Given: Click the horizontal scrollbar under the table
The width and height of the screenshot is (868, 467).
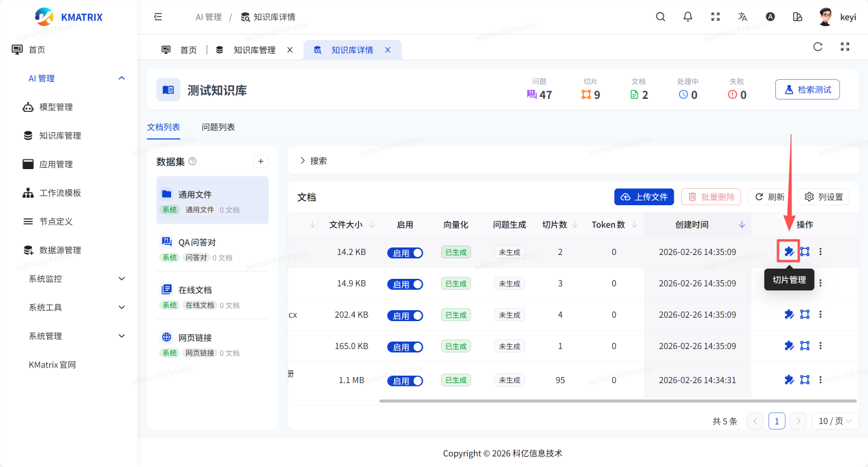Looking at the screenshot, I should click(x=617, y=401).
